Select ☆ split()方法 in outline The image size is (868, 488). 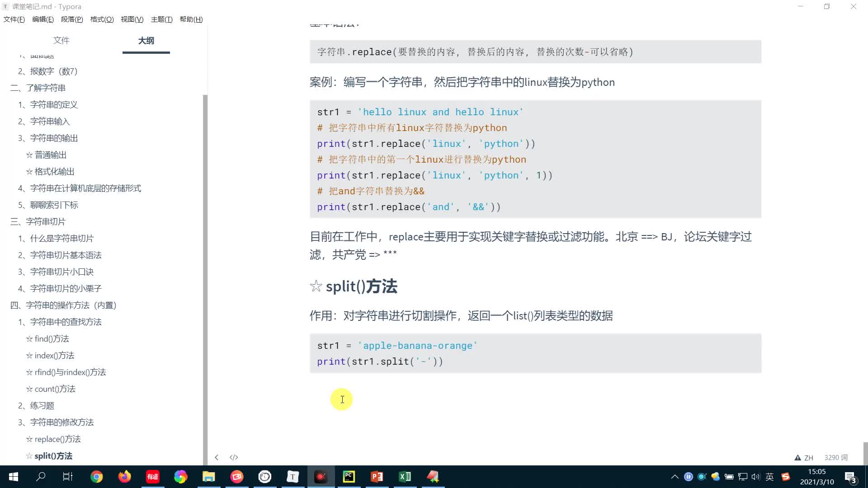49,456
